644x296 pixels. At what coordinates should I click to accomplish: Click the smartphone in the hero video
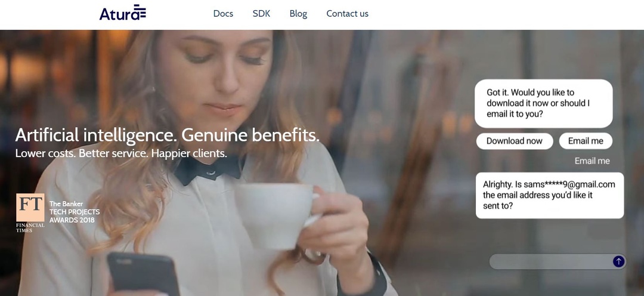point(143,274)
